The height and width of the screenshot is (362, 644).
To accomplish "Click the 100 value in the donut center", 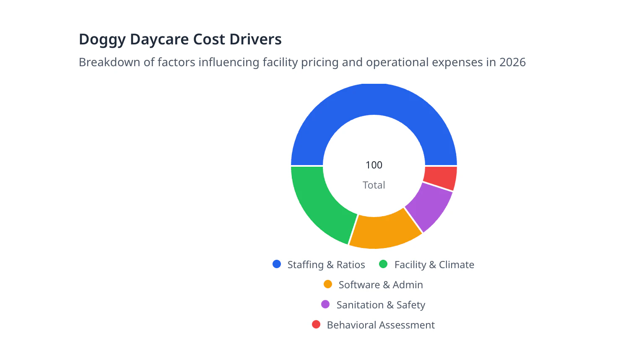I will (374, 165).
